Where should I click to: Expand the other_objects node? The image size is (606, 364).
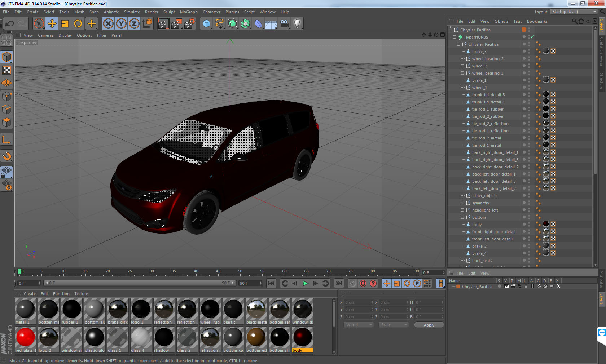point(462,195)
